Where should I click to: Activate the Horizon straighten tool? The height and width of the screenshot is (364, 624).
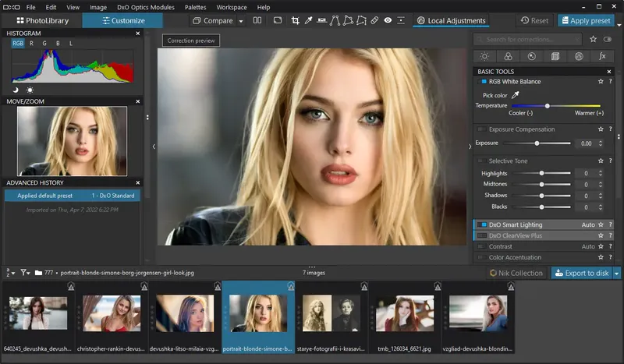click(322, 20)
